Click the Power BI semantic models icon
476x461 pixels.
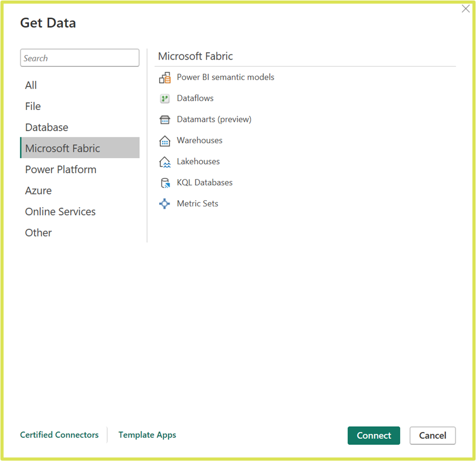click(165, 78)
